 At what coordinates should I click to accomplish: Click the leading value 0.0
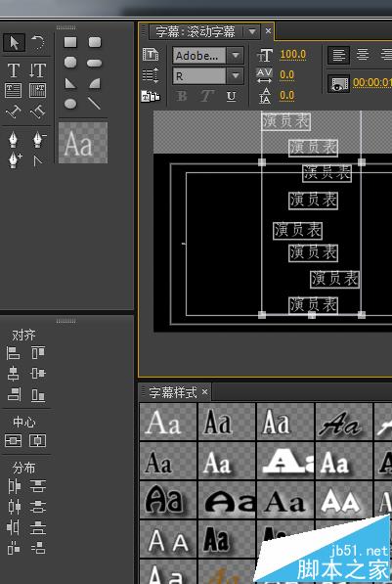[x=287, y=95]
